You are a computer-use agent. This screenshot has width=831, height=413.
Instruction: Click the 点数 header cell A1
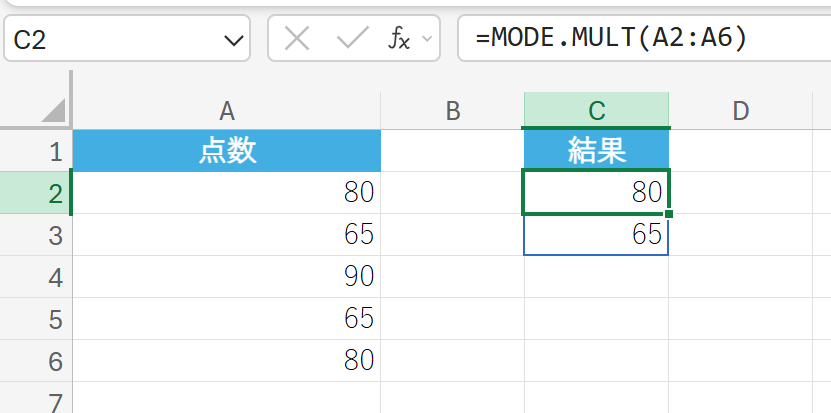tap(227, 151)
